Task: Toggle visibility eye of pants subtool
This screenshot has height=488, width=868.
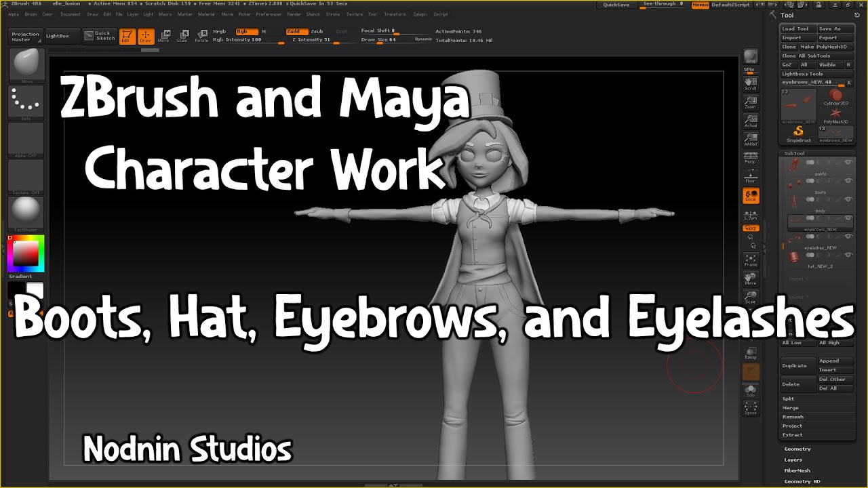Action: click(848, 163)
